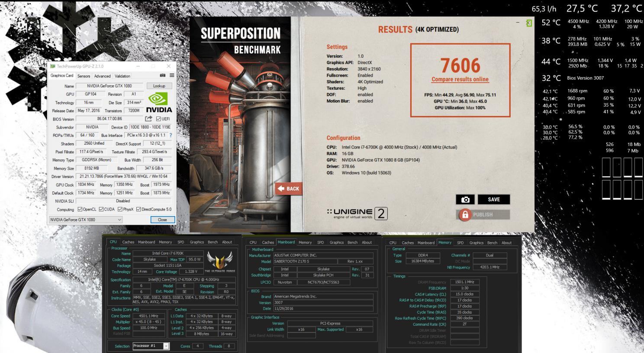644x353 pixels.
Task: Toggle the PhysX checkbox
Action: click(x=120, y=209)
